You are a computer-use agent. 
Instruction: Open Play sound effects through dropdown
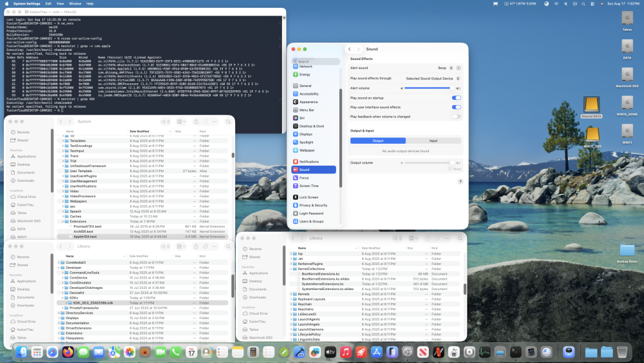pyautogui.click(x=433, y=79)
